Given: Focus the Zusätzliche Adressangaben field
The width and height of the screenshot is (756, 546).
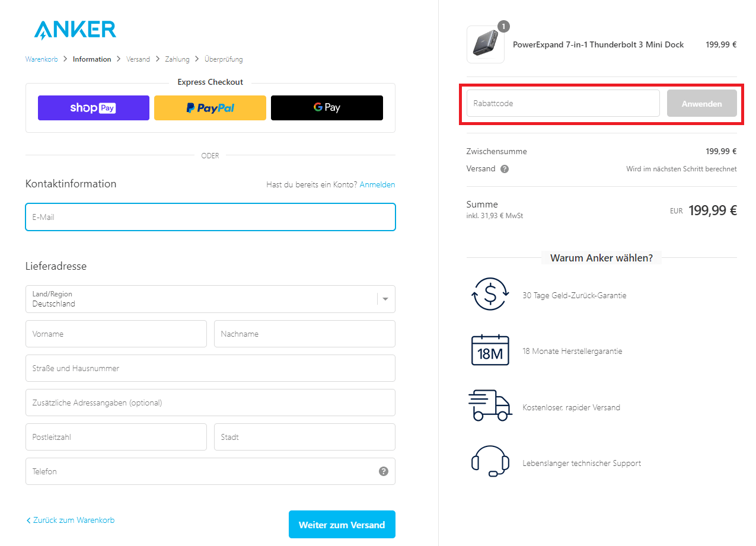Looking at the screenshot, I should [x=210, y=403].
